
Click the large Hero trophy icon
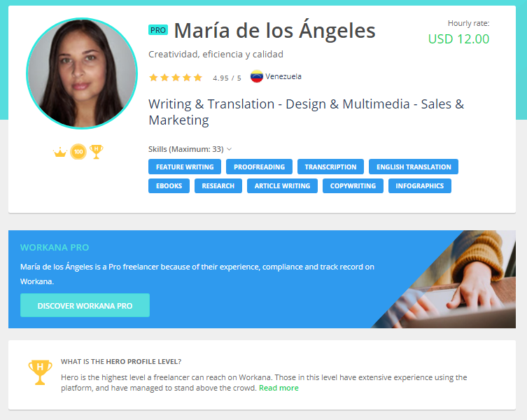[x=40, y=372]
